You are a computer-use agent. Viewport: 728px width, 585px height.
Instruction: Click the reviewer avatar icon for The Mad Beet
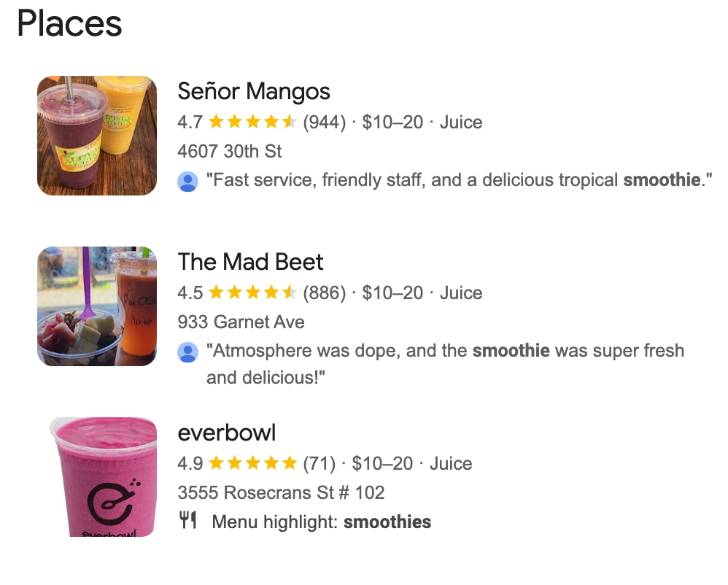(x=189, y=351)
